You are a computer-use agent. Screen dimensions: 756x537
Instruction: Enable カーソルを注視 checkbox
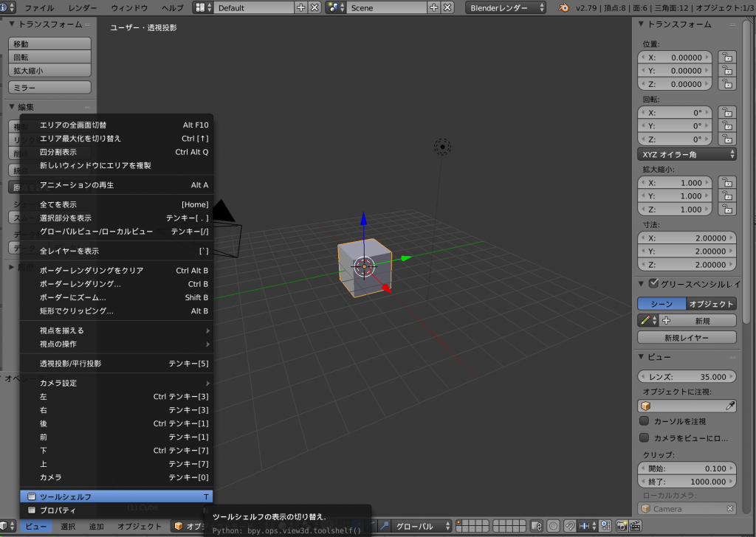point(644,421)
